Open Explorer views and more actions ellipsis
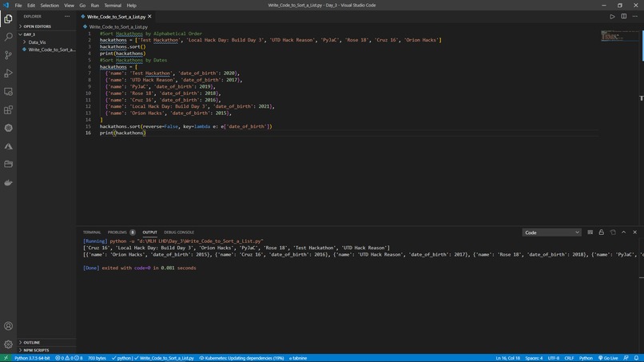 67,17
